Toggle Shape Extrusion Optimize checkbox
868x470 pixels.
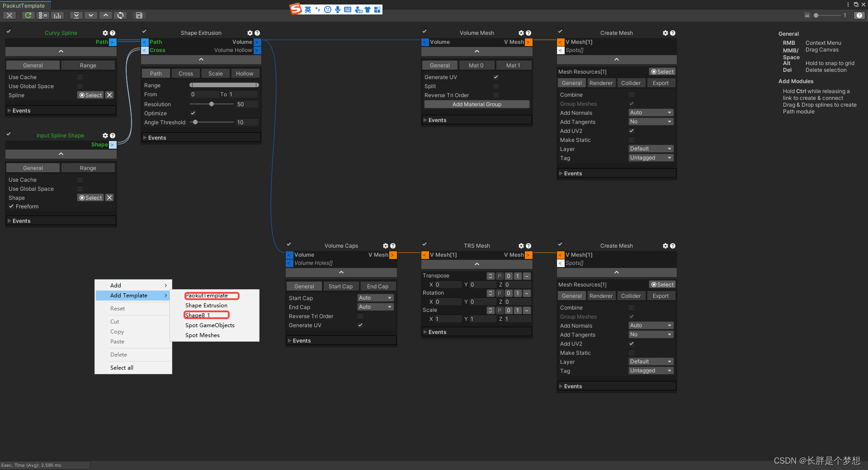tap(193, 113)
